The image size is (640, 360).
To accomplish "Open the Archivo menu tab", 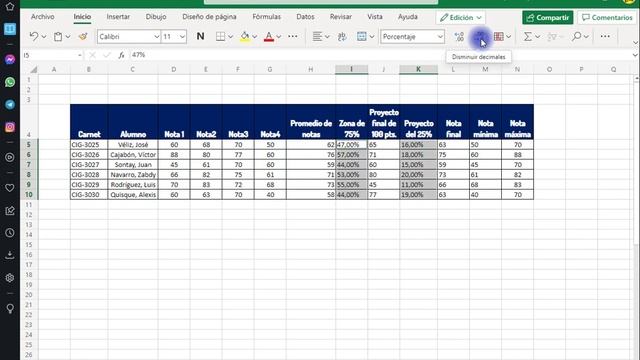I will 42,17.
